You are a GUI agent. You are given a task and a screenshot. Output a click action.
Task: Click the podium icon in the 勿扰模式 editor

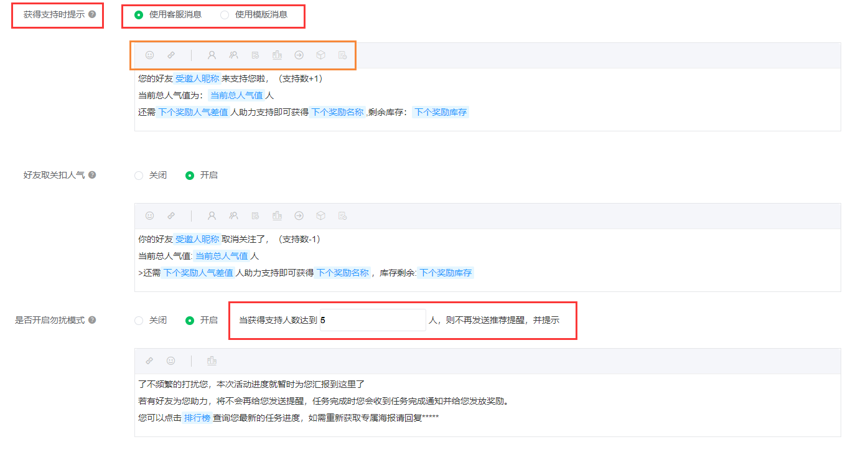point(212,360)
